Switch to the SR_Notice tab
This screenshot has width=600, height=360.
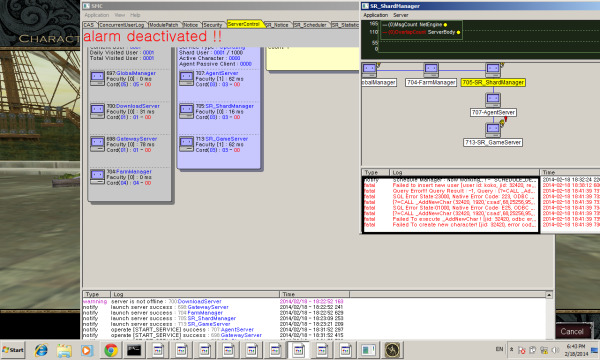point(277,25)
